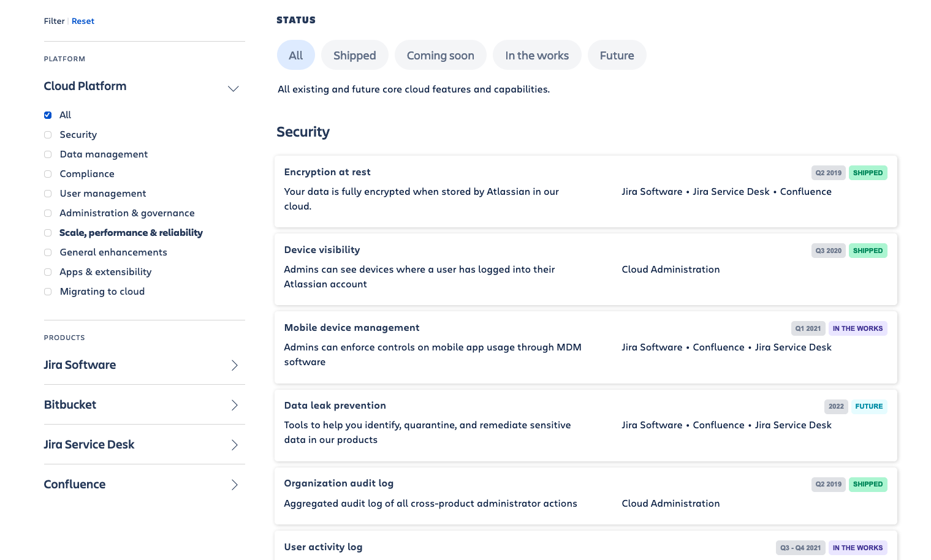The image size is (931, 560).
Task: Check the Data management checkbox
Action: click(x=48, y=154)
